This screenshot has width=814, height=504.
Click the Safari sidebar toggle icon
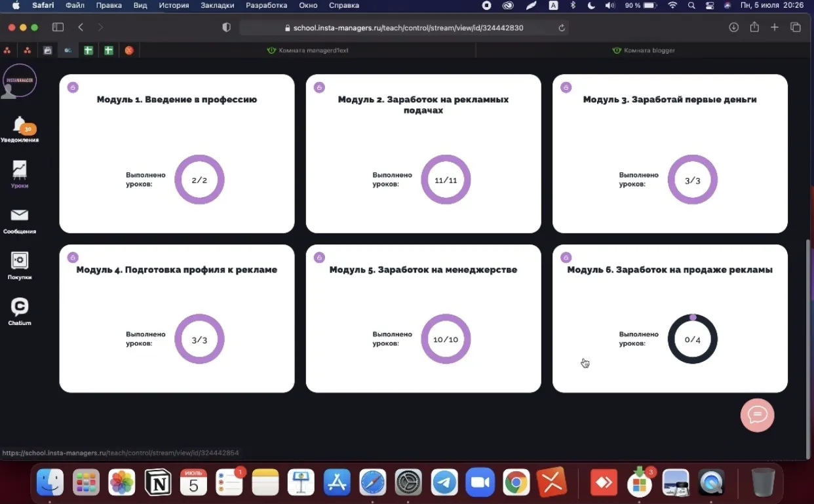coord(58,28)
